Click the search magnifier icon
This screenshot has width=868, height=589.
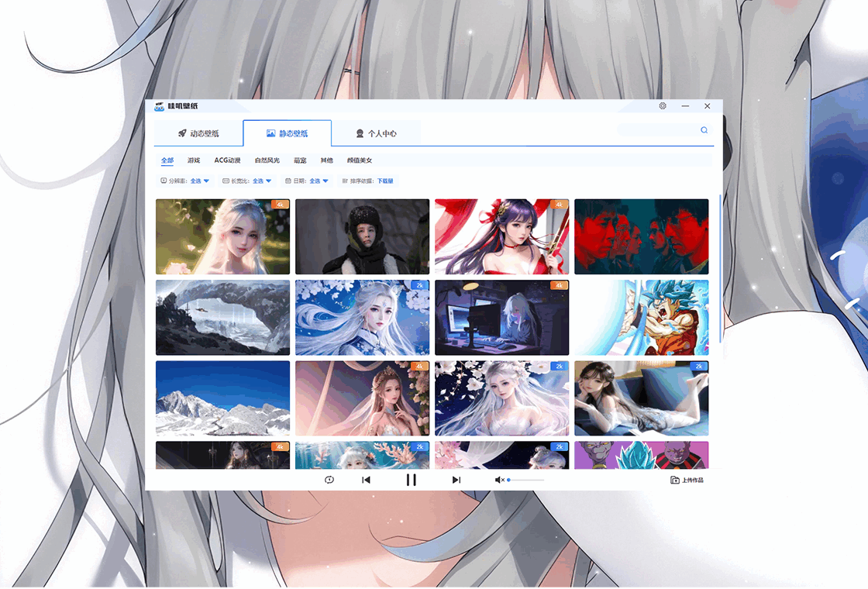(704, 130)
